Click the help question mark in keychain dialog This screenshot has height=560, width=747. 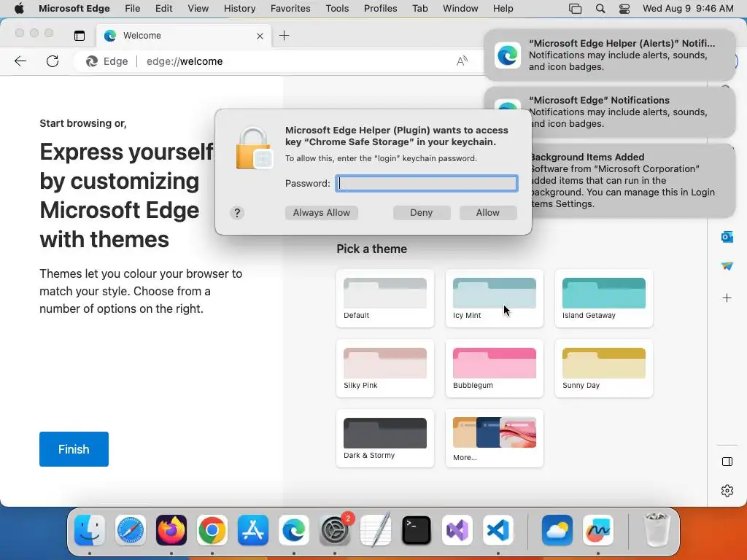(237, 213)
